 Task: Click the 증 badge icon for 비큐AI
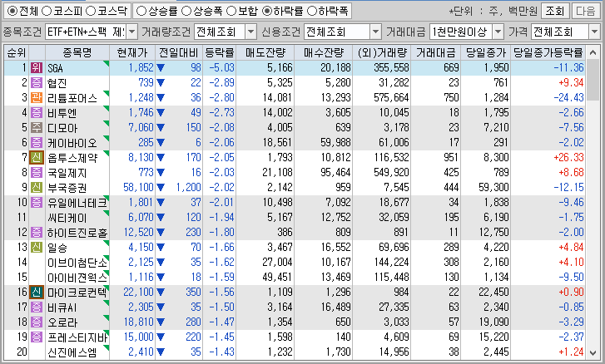pyautogui.click(x=37, y=307)
